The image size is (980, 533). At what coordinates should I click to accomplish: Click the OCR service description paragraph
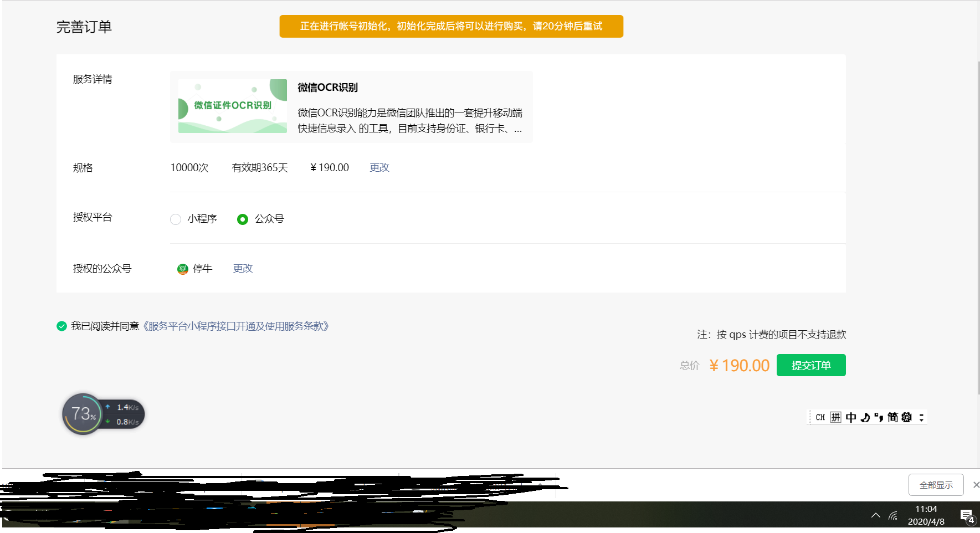click(x=410, y=121)
